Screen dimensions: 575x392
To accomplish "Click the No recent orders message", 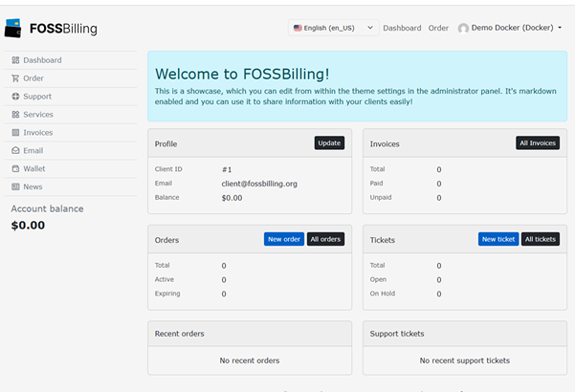I will [x=250, y=360].
